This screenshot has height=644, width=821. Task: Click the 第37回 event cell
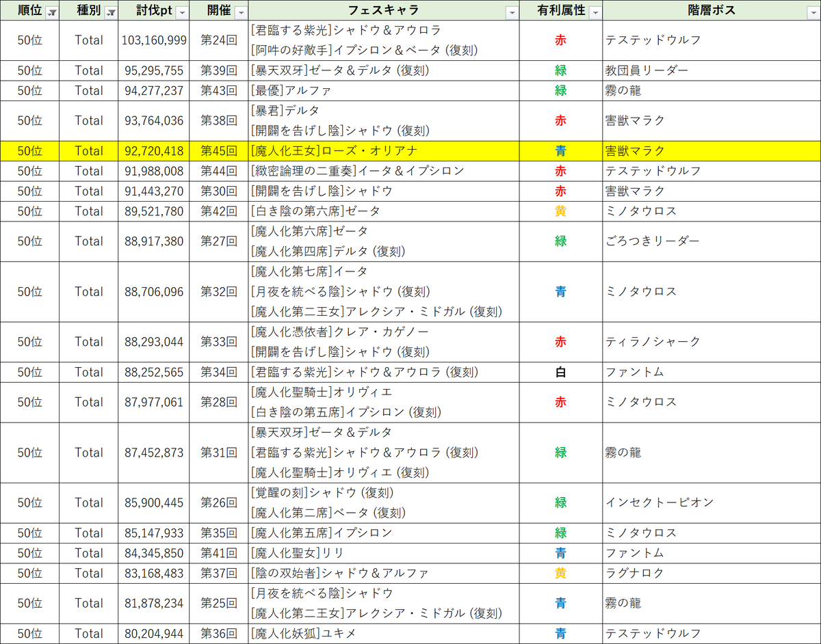(x=219, y=573)
